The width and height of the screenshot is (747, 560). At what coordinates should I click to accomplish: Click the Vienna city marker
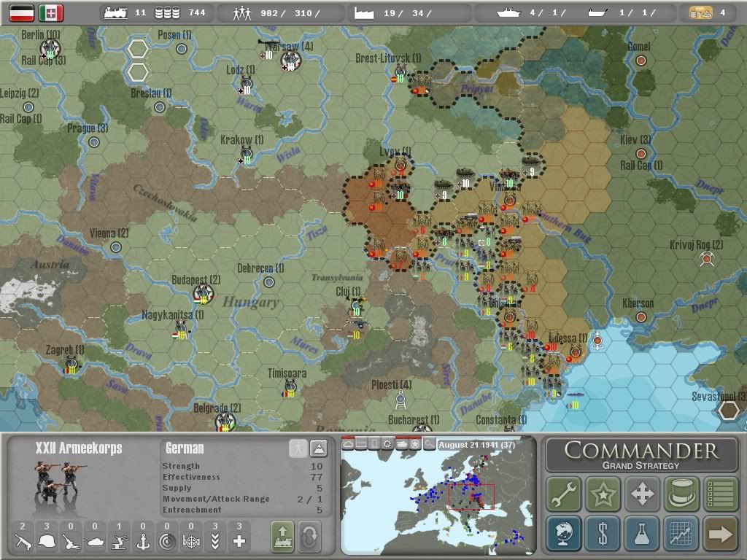(116, 246)
